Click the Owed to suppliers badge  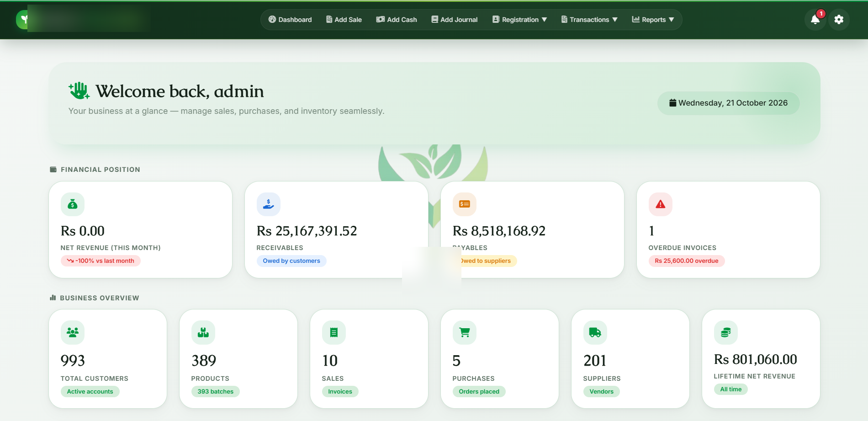(485, 261)
